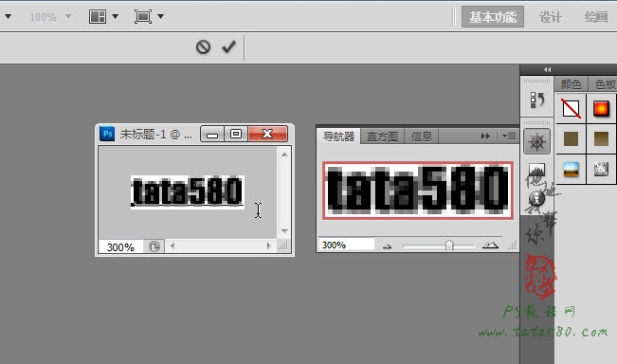Select the 基本功能 workspace button
This screenshot has width=617, height=364.
(493, 17)
